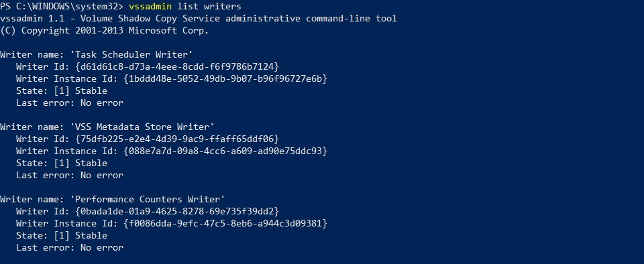Screen dimensions: 644x264
Task: Click the 'Task Scheduler Writer' name line
Action: [97, 54]
